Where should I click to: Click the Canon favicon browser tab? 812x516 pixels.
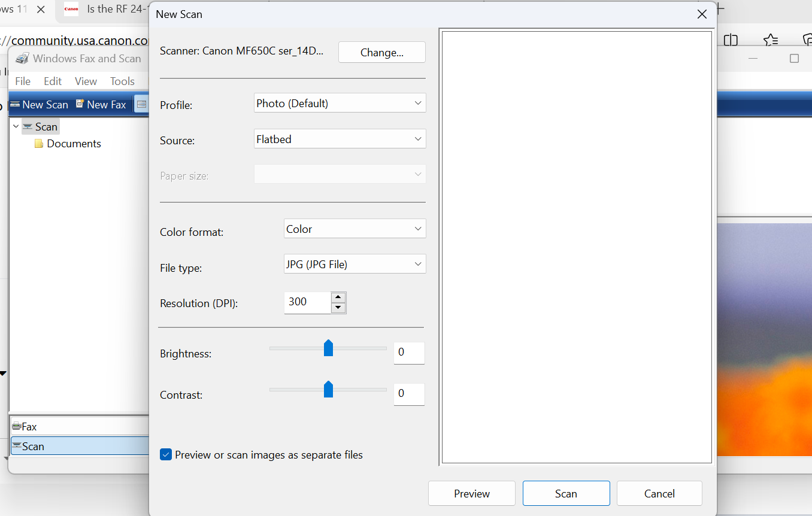coord(71,10)
